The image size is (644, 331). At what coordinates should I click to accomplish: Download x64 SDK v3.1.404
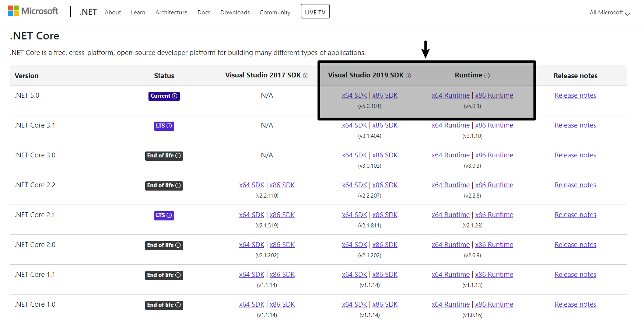coord(354,125)
